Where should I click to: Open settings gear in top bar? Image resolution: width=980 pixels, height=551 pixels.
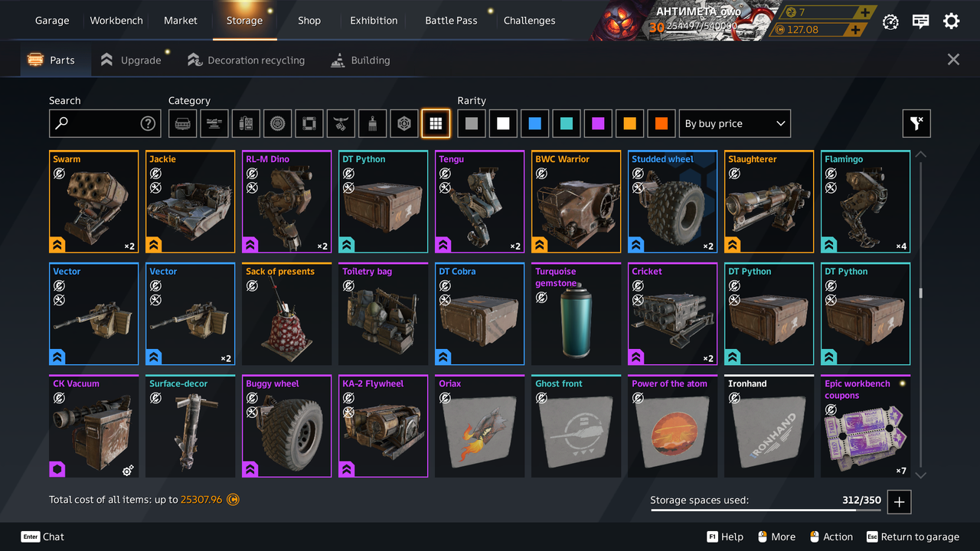pyautogui.click(x=951, y=21)
